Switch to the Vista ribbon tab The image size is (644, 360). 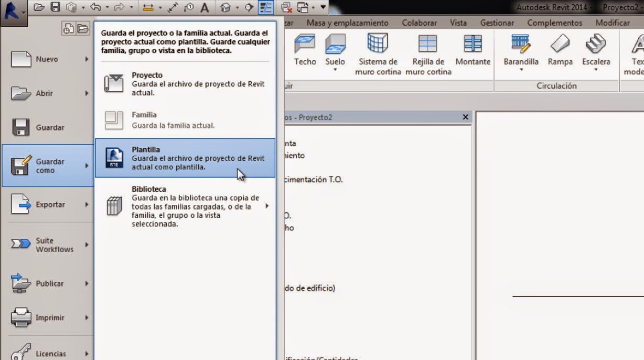pos(458,23)
